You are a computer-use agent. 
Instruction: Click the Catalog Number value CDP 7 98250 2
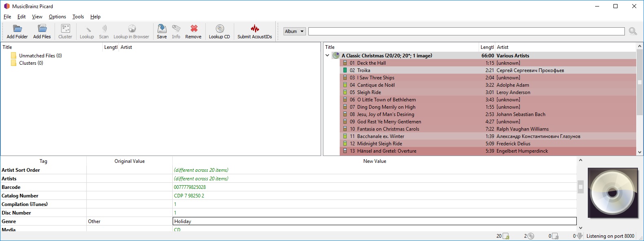click(x=189, y=196)
